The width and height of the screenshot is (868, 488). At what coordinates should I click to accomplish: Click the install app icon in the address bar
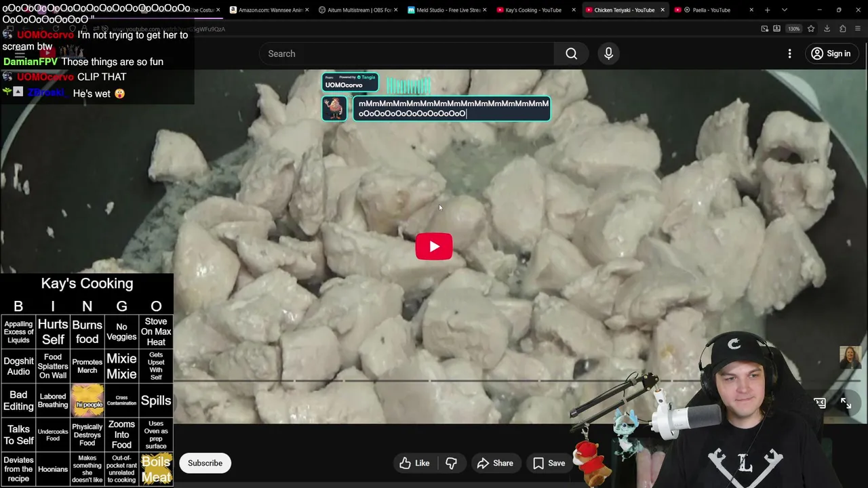tap(776, 29)
